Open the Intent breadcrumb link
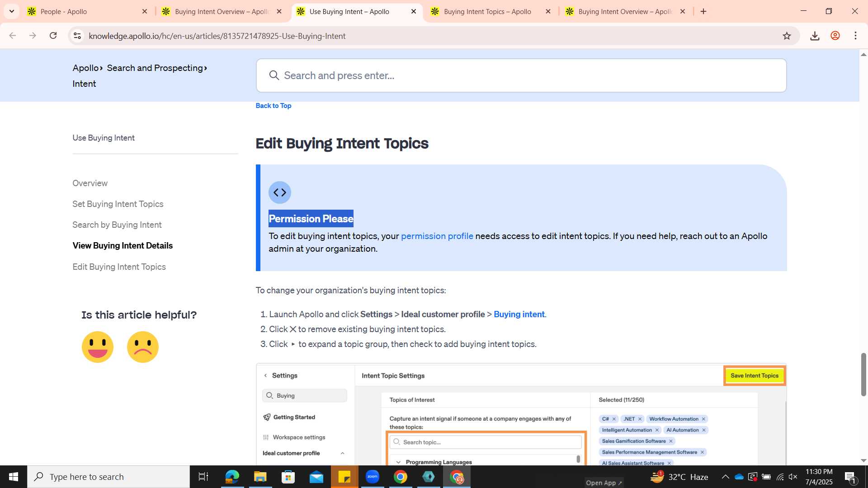The image size is (868, 488). (x=84, y=84)
